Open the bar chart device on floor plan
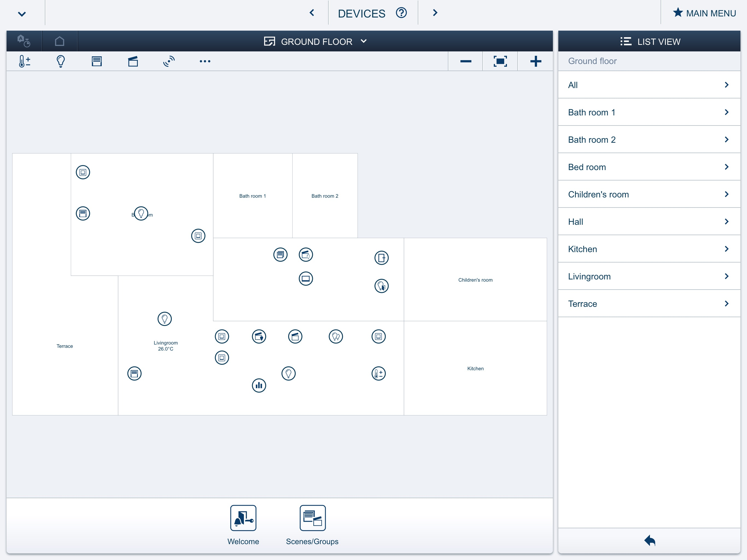 tap(259, 385)
